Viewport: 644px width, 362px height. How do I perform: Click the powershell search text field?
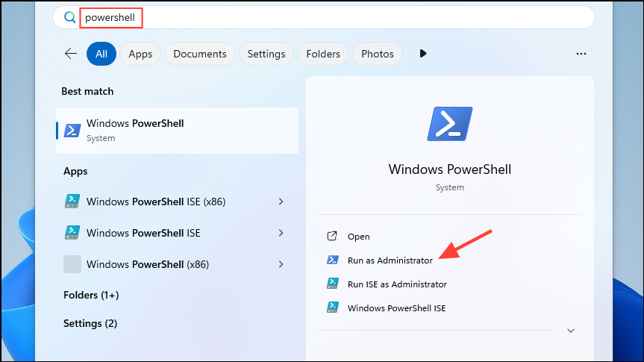324,17
